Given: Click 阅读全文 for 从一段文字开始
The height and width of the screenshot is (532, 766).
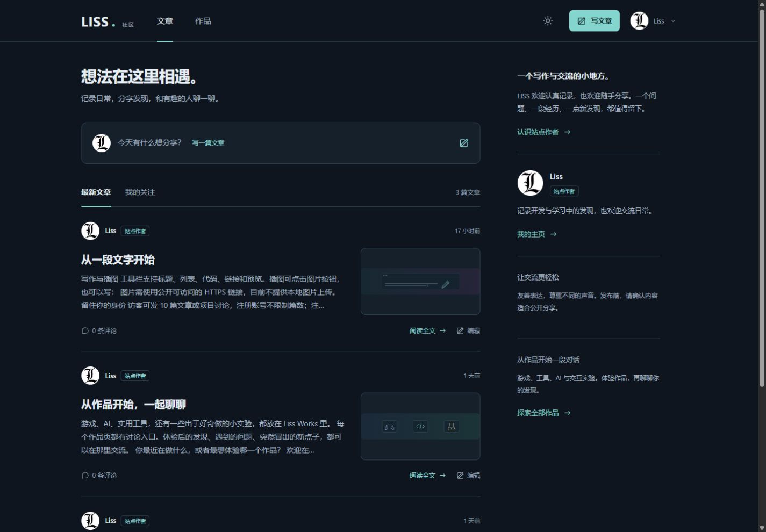Looking at the screenshot, I should pos(427,331).
